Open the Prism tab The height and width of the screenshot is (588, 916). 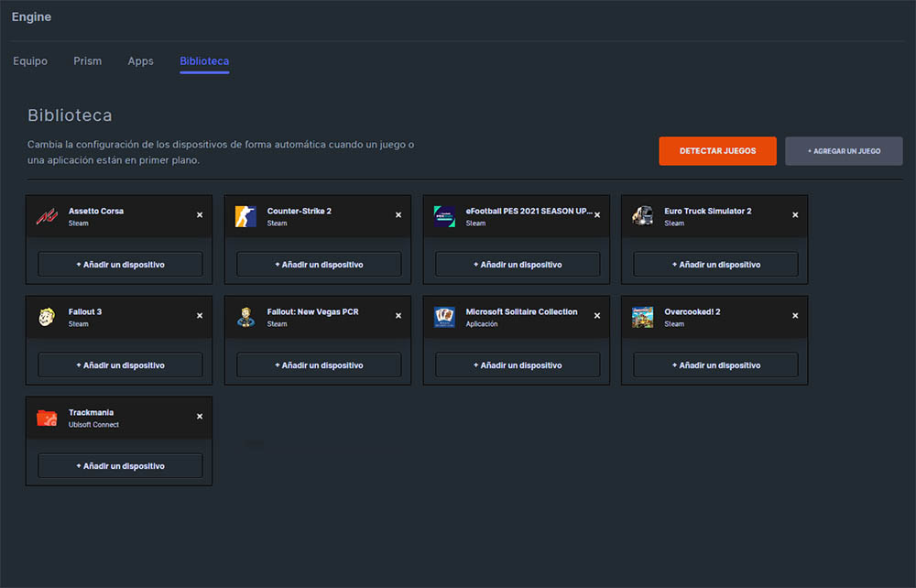88,60
